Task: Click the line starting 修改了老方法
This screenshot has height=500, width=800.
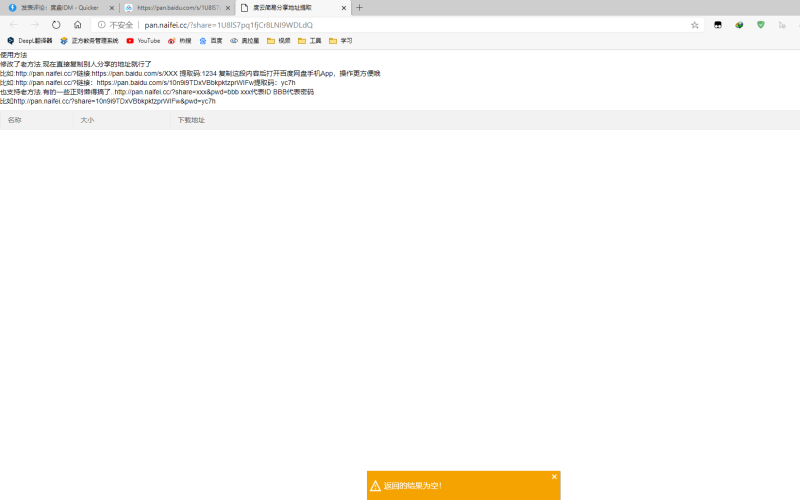Action: (76, 64)
